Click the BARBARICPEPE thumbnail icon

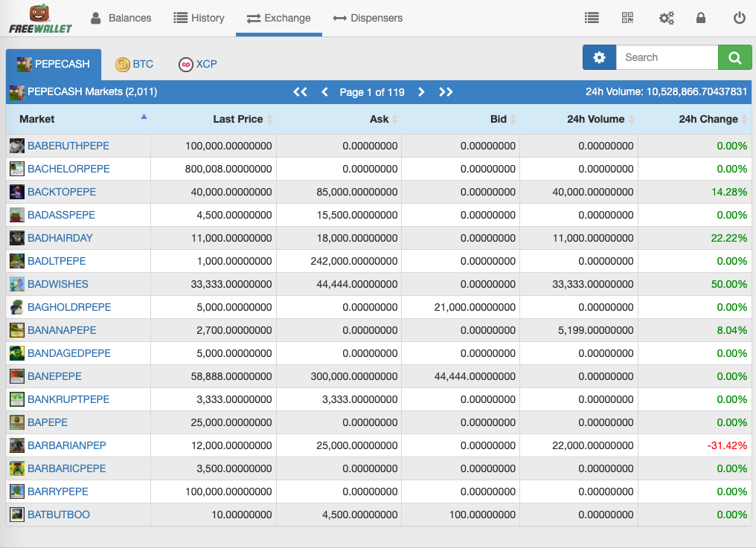tap(17, 468)
